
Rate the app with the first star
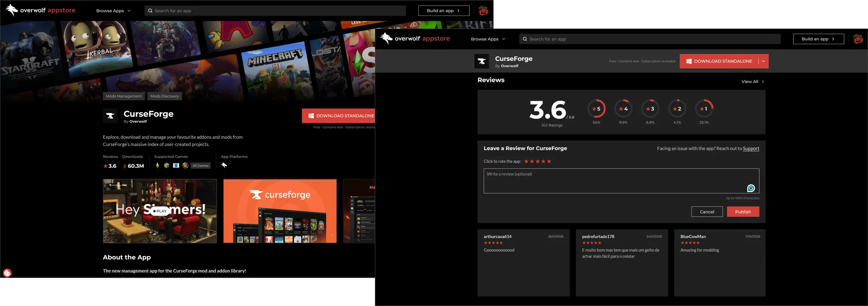(526, 161)
